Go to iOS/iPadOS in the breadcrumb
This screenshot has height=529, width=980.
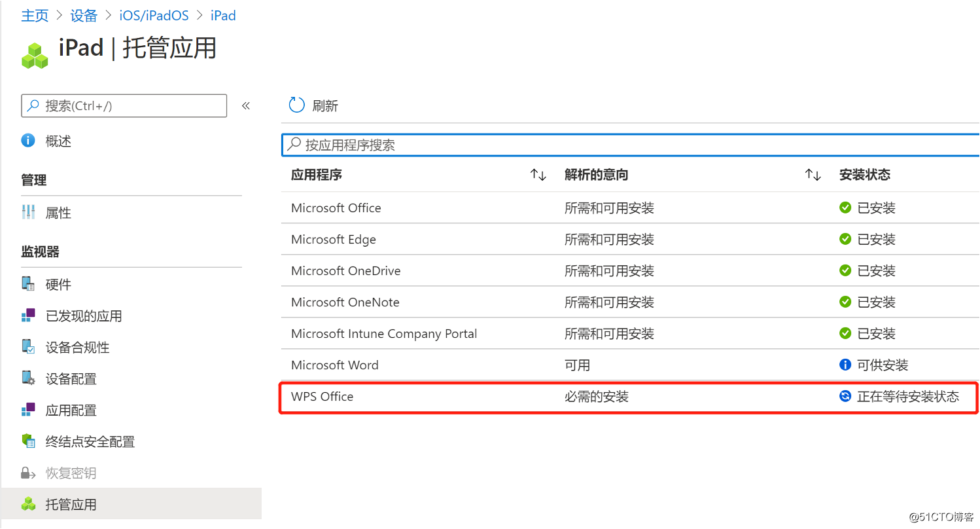(x=154, y=16)
